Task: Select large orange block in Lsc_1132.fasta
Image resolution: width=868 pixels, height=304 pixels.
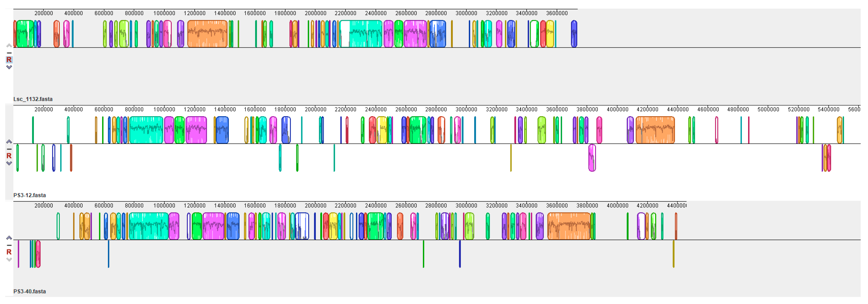Action: coord(207,34)
